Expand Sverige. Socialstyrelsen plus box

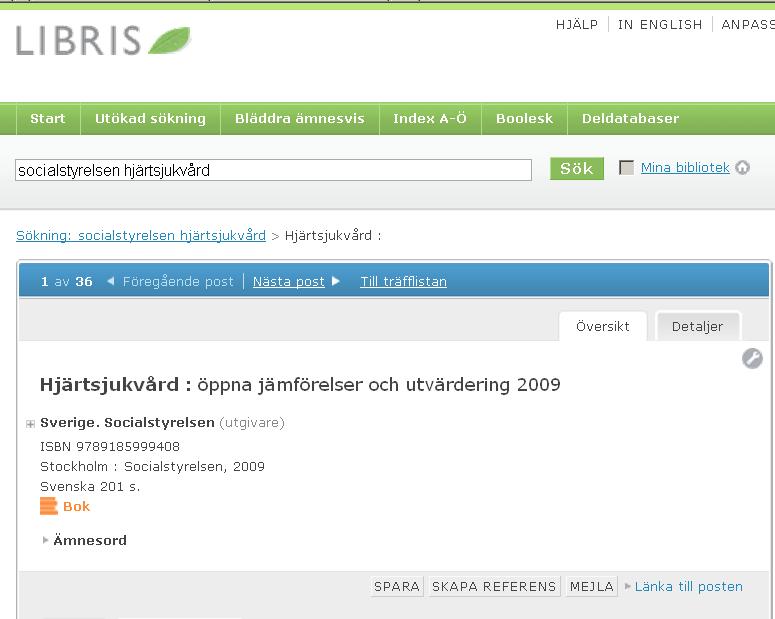[x=30, y=424]
